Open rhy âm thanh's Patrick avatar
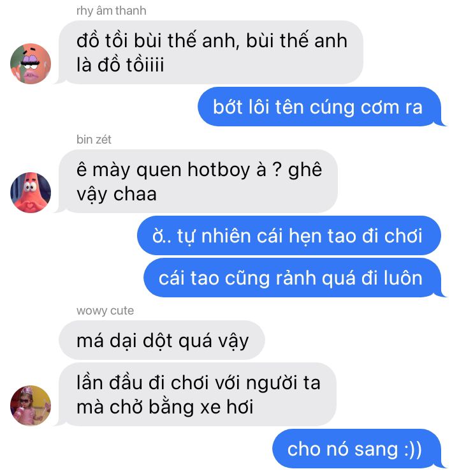 (31, 64)
